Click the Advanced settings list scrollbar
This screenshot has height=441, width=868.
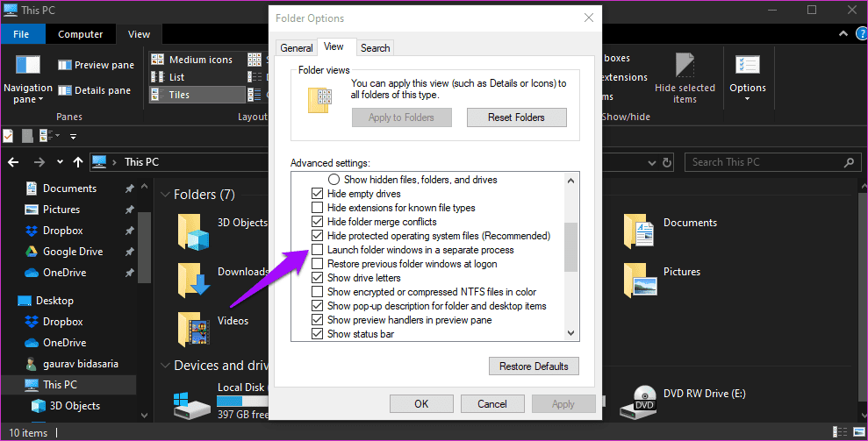point(571,247)
